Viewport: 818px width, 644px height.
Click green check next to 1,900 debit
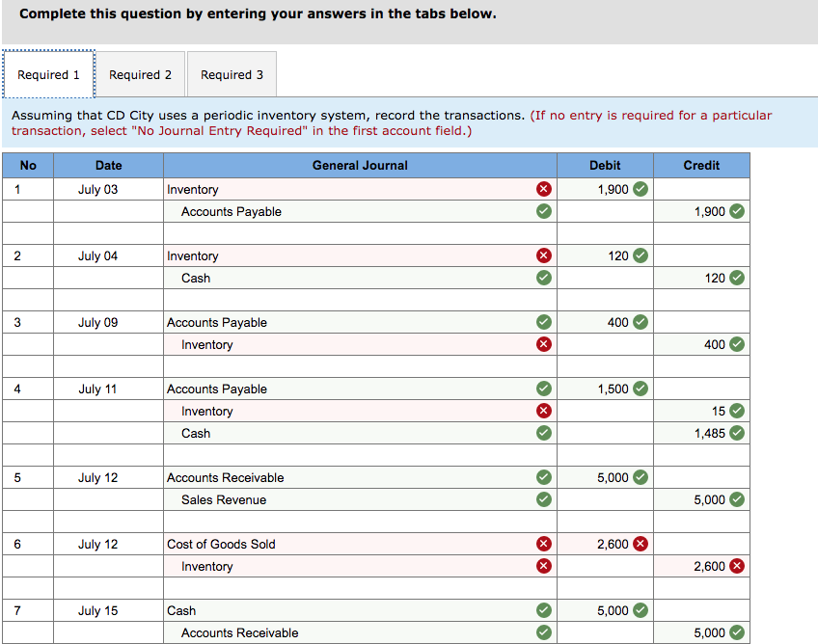point(641,189)
